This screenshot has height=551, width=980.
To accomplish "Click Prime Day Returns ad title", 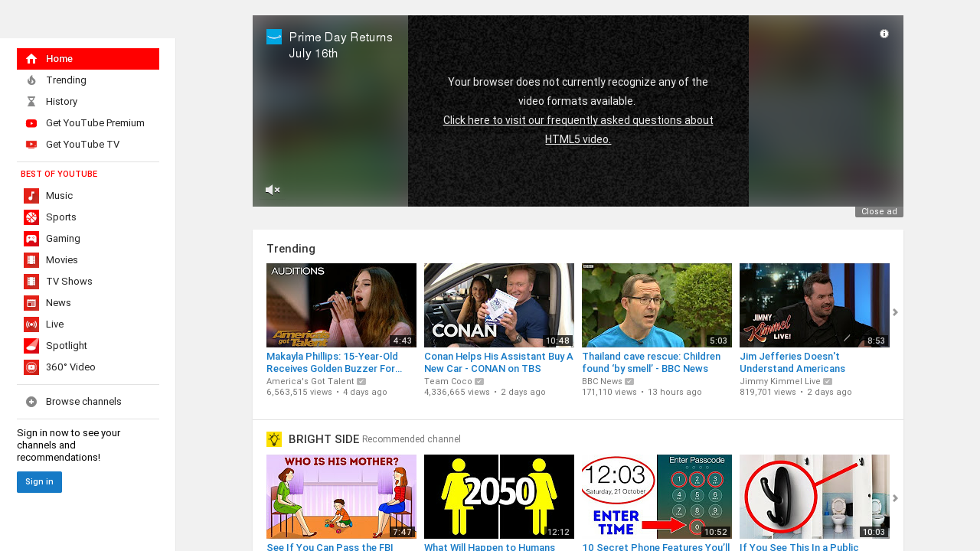I will point(341,45).
